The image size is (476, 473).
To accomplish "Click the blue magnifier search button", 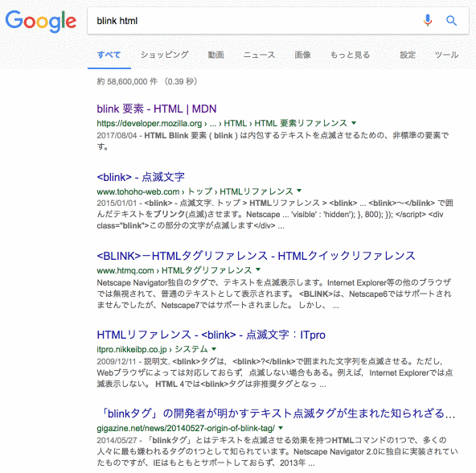I will click(451, 21).
